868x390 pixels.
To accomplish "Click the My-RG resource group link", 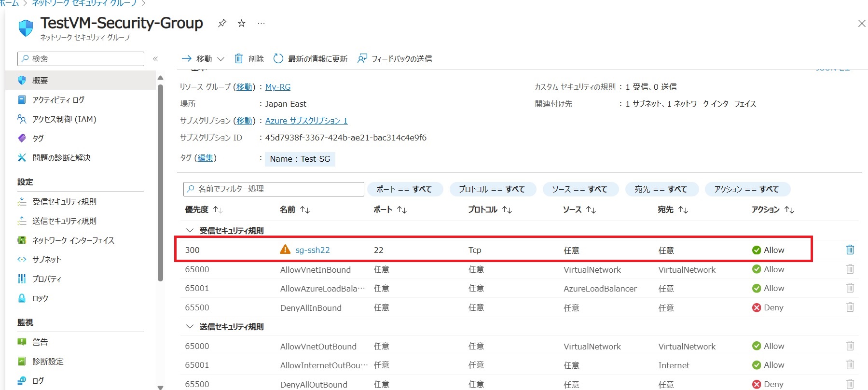I will click(278, 87).
